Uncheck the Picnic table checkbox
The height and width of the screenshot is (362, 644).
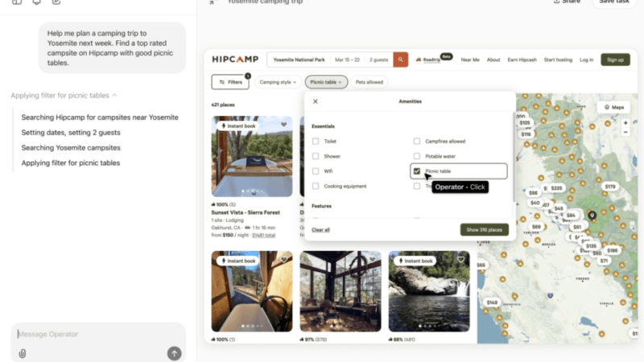coord(417,171)
